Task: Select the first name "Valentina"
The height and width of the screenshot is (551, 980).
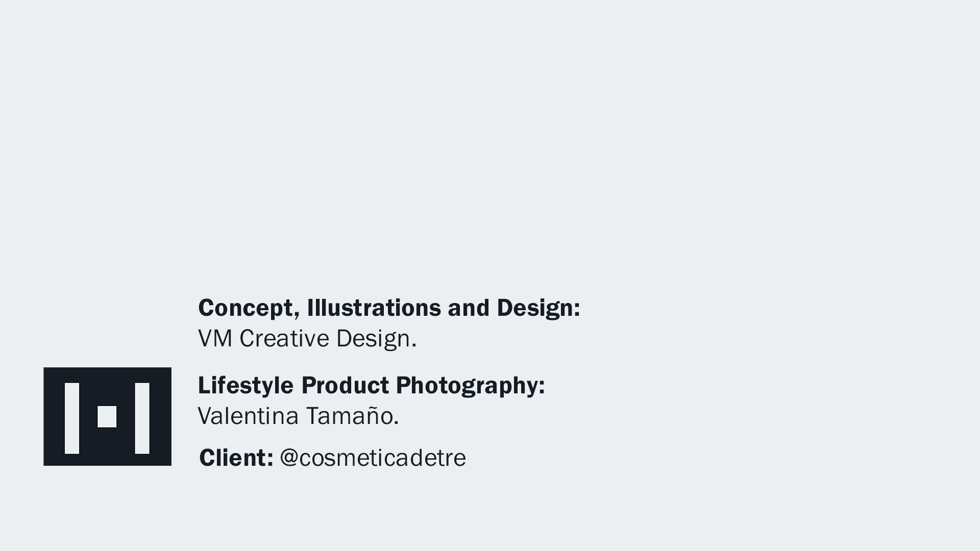Action: [x=248, y=416]
